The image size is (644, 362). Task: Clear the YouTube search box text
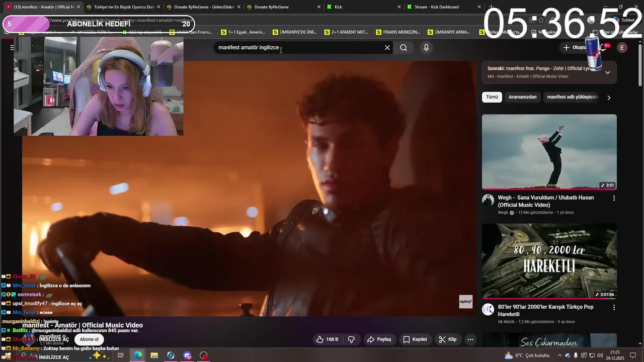pos(387,48)
